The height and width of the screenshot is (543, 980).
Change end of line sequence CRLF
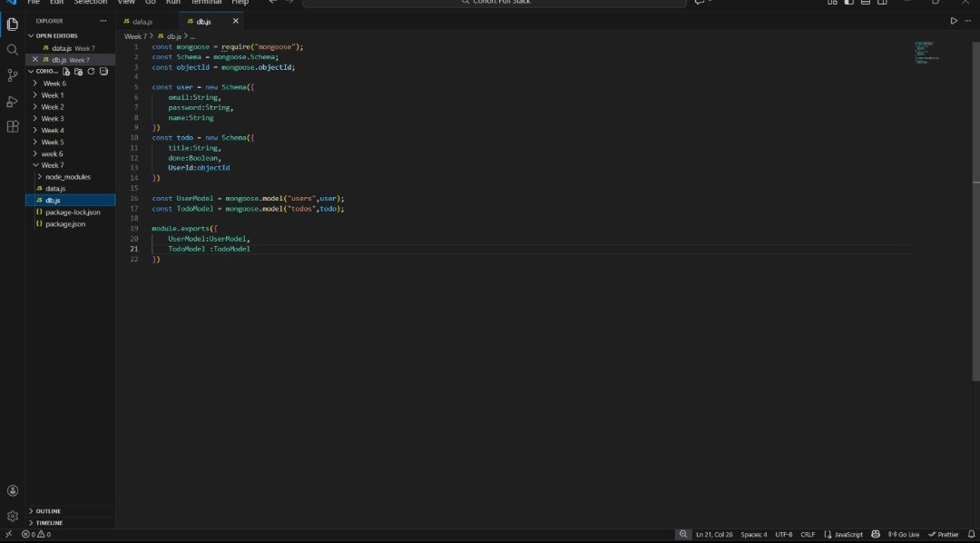pos(808,534)
